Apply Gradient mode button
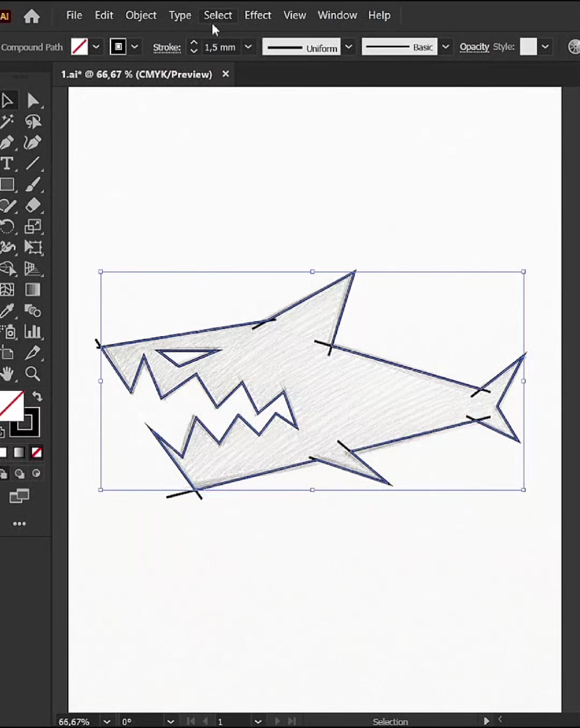Viewport: 580px width, 728px height. pos(19,453)
